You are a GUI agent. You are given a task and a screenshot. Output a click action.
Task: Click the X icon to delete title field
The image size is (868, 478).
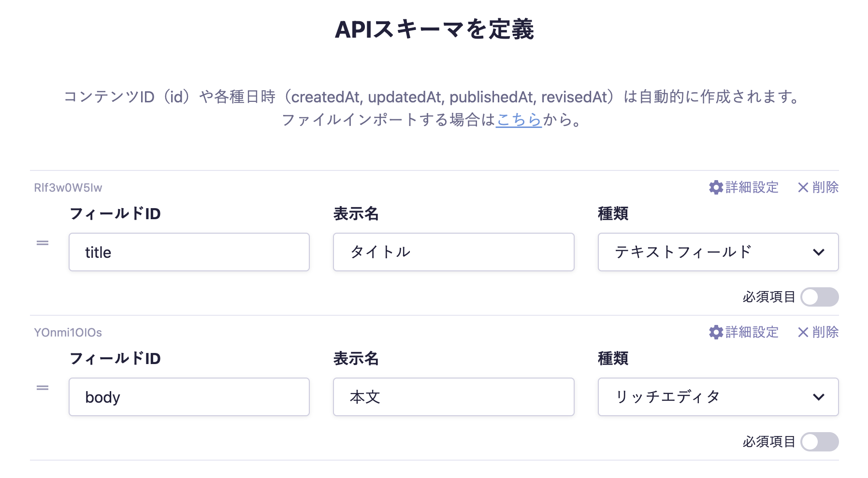(x=803, y=187)
